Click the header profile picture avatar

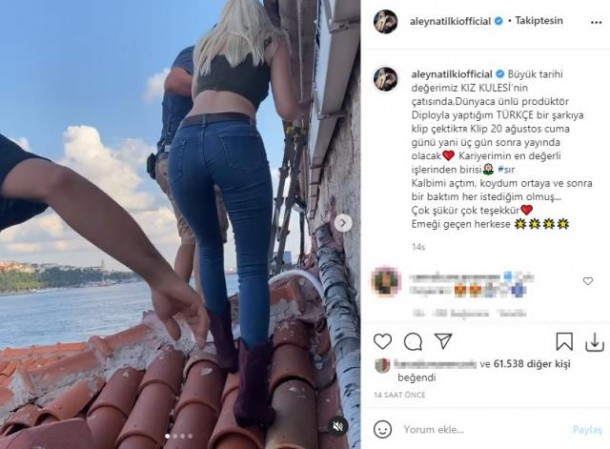pyautogui.click(x=386, y=21)
